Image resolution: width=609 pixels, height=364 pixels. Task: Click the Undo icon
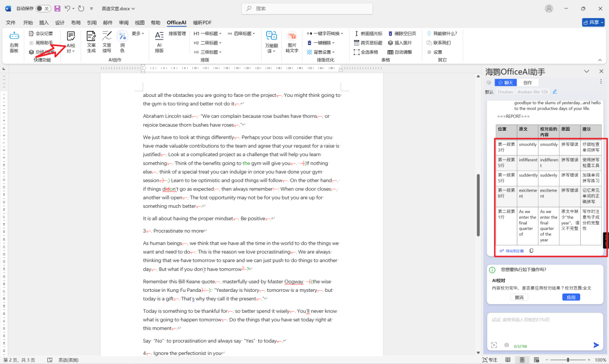pos(68,8)
